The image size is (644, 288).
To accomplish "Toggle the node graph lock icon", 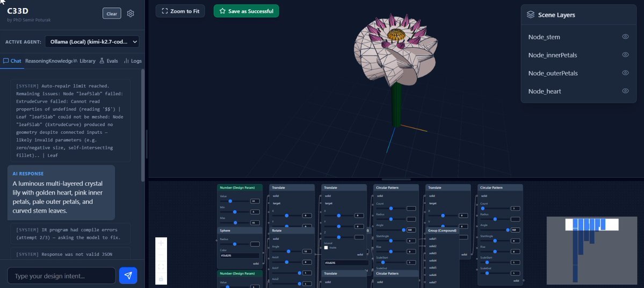I will click(x=161, y=279).
